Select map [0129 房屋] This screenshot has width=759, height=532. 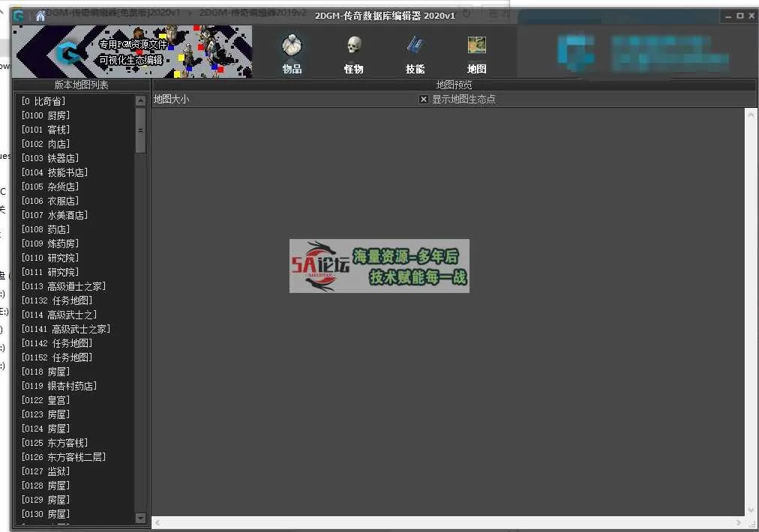coord(46,500)
